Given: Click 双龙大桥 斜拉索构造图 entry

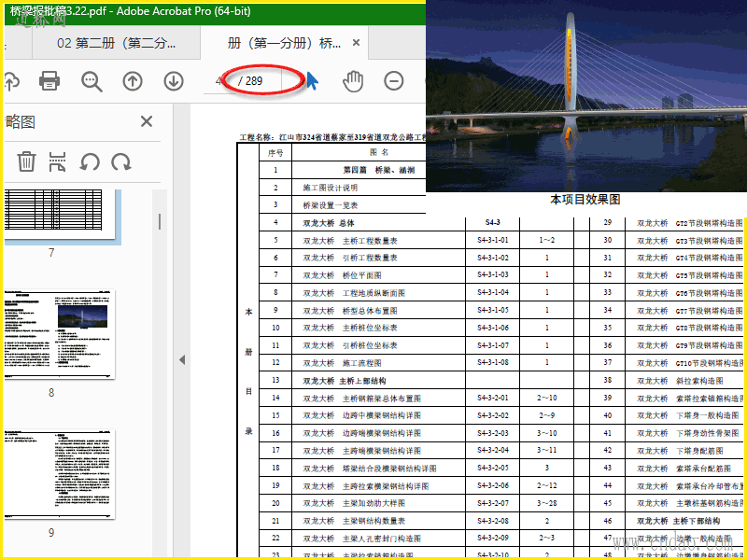Looking at the screenshot, I should pyautogui.click(x=681, y=381).
